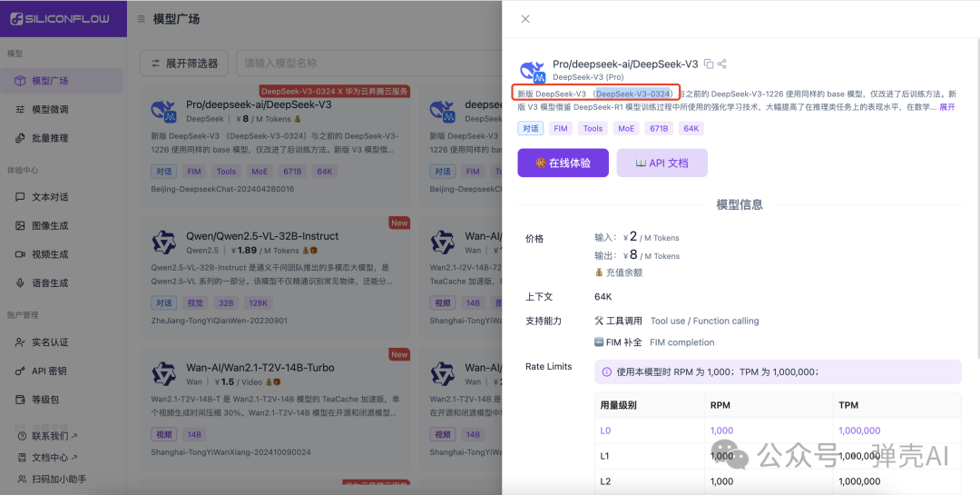Open the 文档中心 link
The height and width of the screenshot is (495, 980).
point(49,458)
